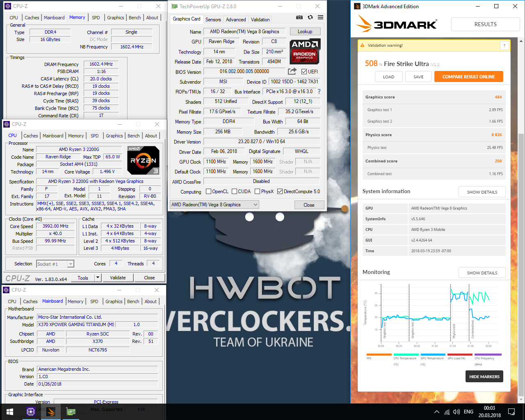Click the purple CPU Frequency legend swatch

(x=488, y=354)
